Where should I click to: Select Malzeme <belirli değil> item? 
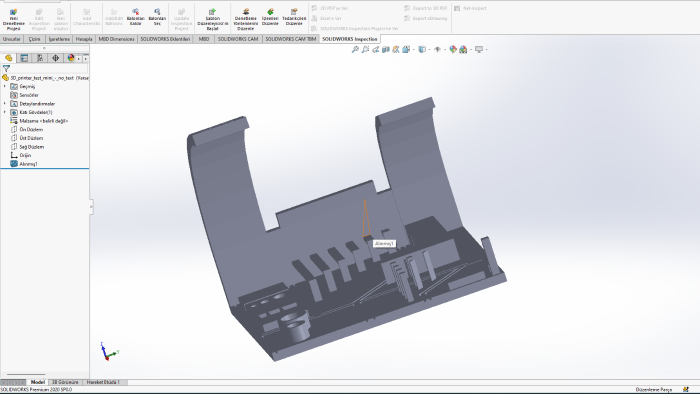(x=43, y=121)
